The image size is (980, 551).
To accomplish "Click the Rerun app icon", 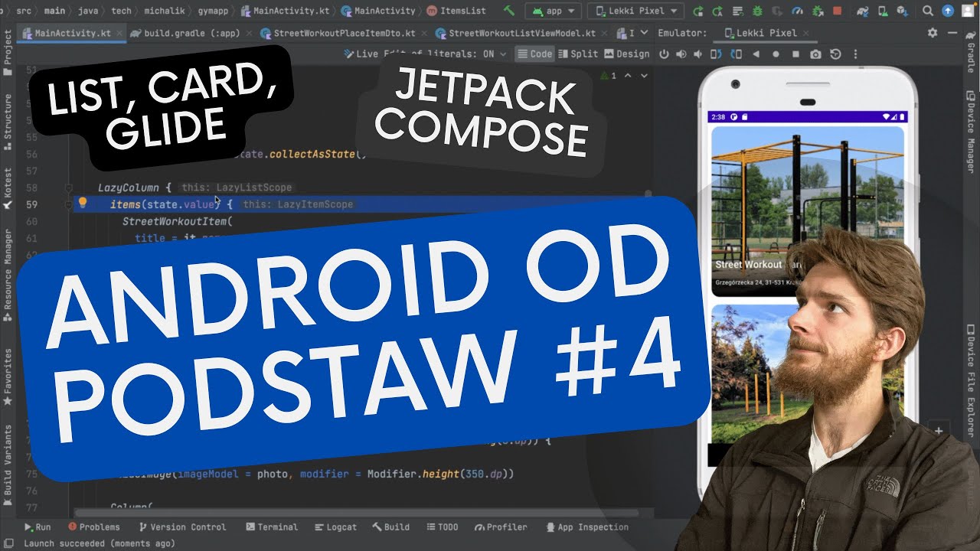I will 697,11.
